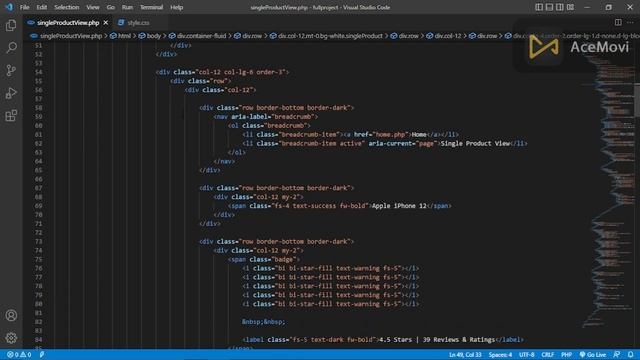Click 'home.php' href value

[x=390, y=135]
